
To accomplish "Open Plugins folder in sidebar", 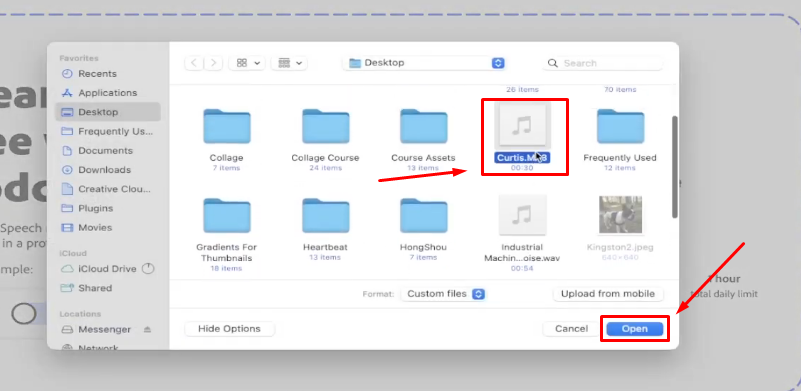I will click(96, 208).
